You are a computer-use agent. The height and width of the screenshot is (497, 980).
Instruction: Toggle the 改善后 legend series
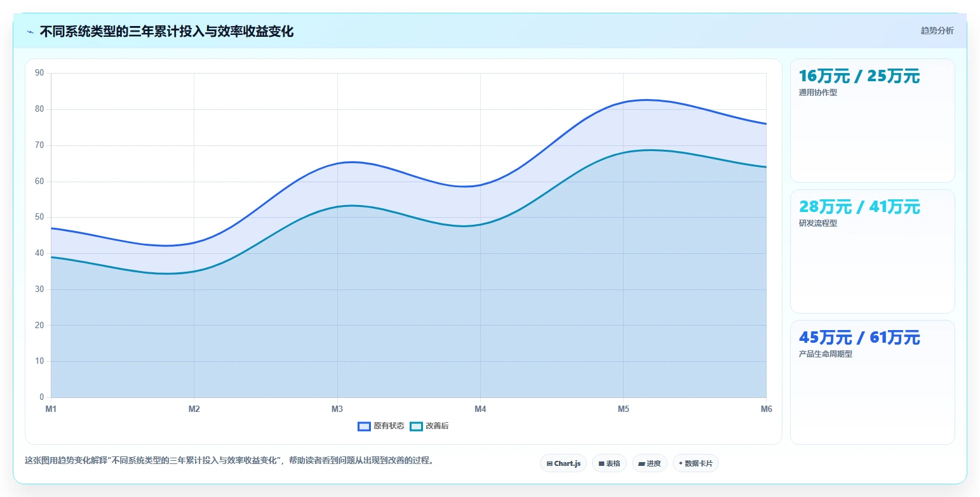click(429, 426)
